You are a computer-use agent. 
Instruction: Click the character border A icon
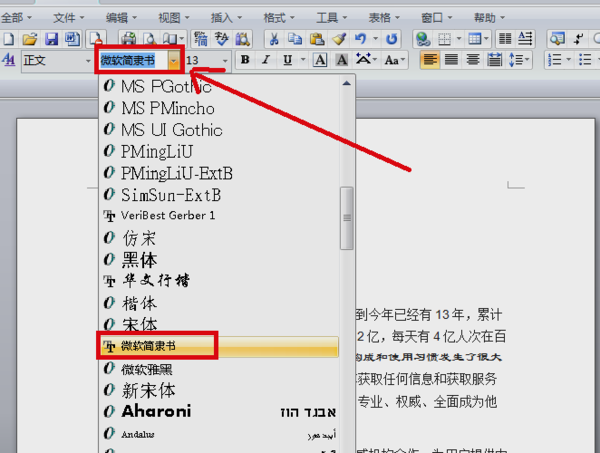tap(320, 60)
